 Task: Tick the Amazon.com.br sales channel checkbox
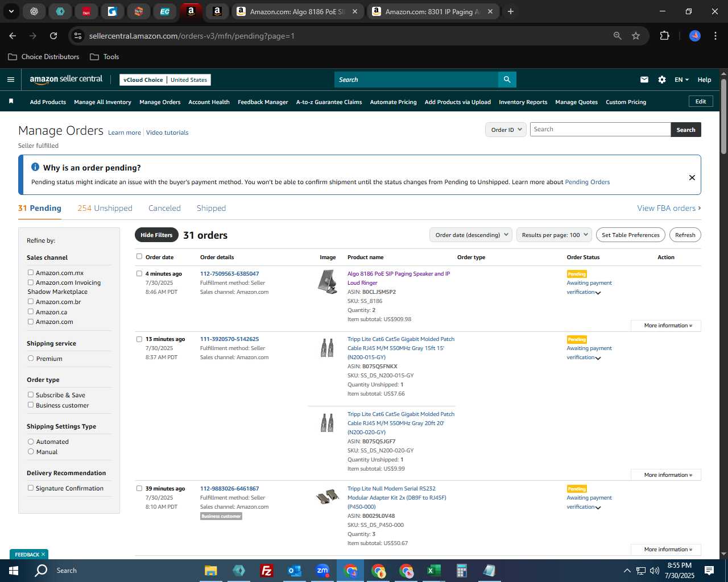click(x=31, y=301)
